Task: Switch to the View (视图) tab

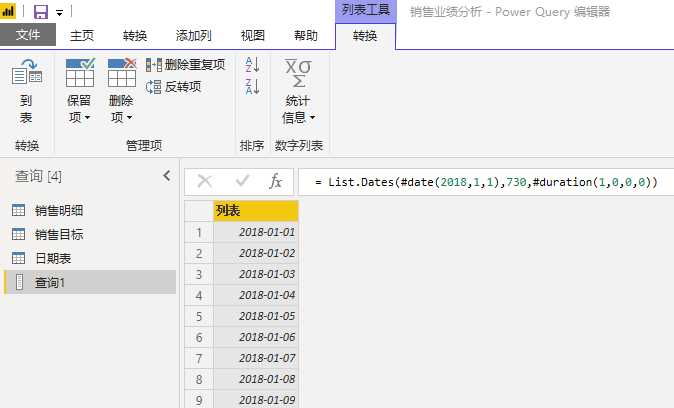Action: coord(252,36)
